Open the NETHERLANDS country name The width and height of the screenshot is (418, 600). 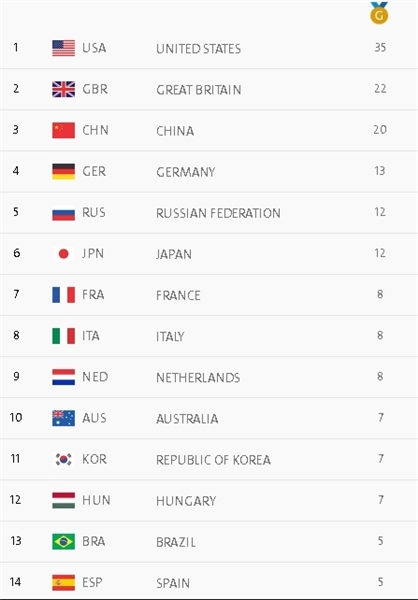198,378
